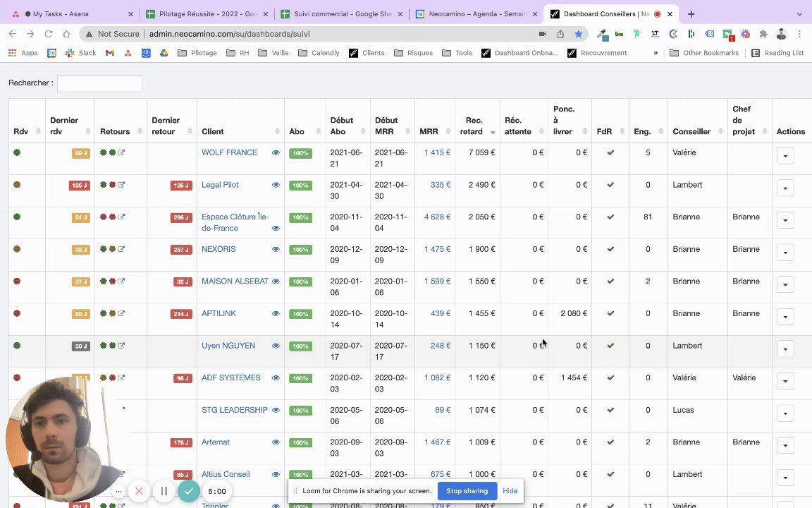Click the camera icon in address bar
This screenshot has height=508, width=812.
point(542,34)
